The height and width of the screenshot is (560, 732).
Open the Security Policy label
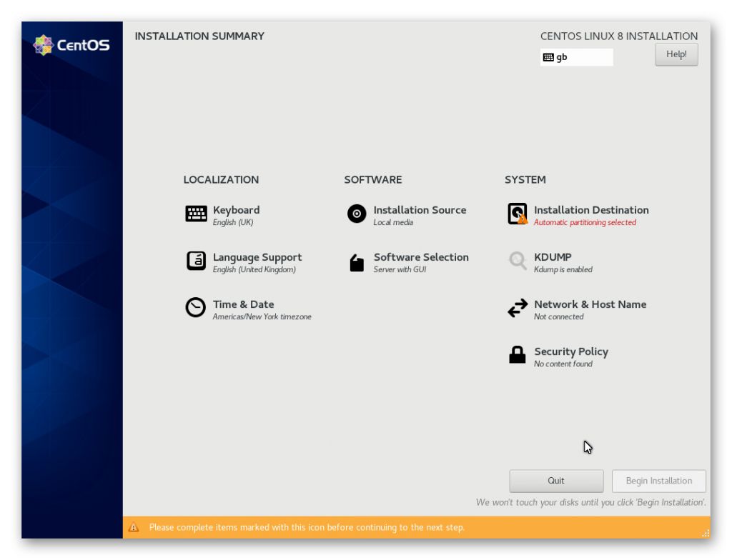[571, 351]
